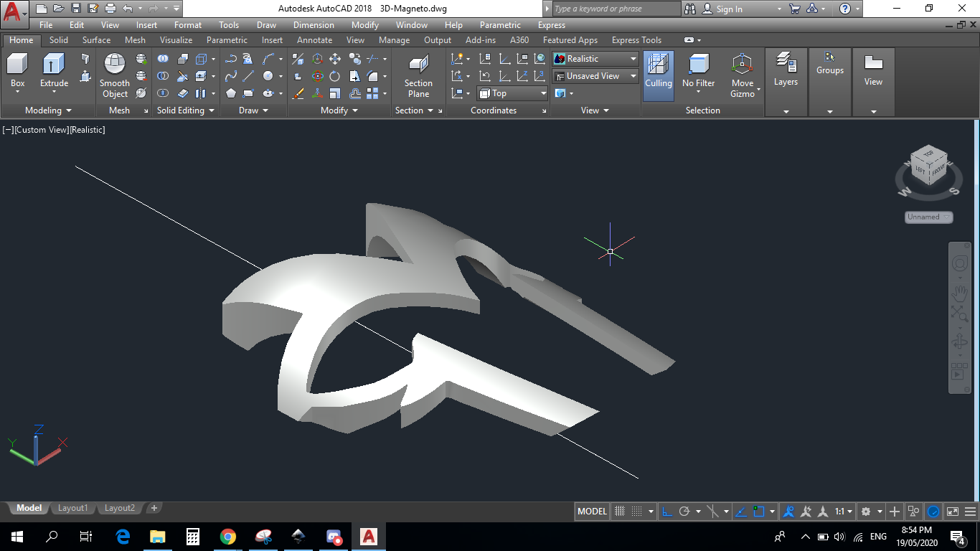Screen dimensions: 980x551
Task: Click the Rotate modify tool
Action: point(335,76)
